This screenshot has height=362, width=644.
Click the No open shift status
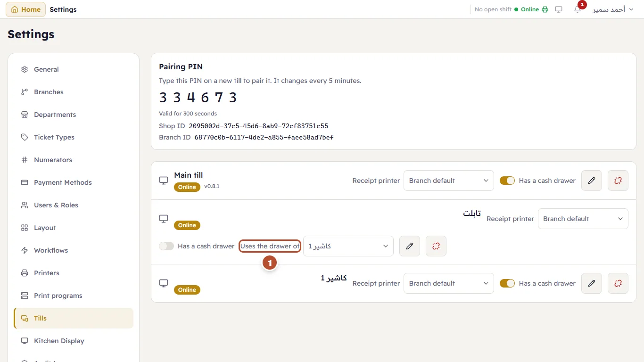click(x=493, y=9)
